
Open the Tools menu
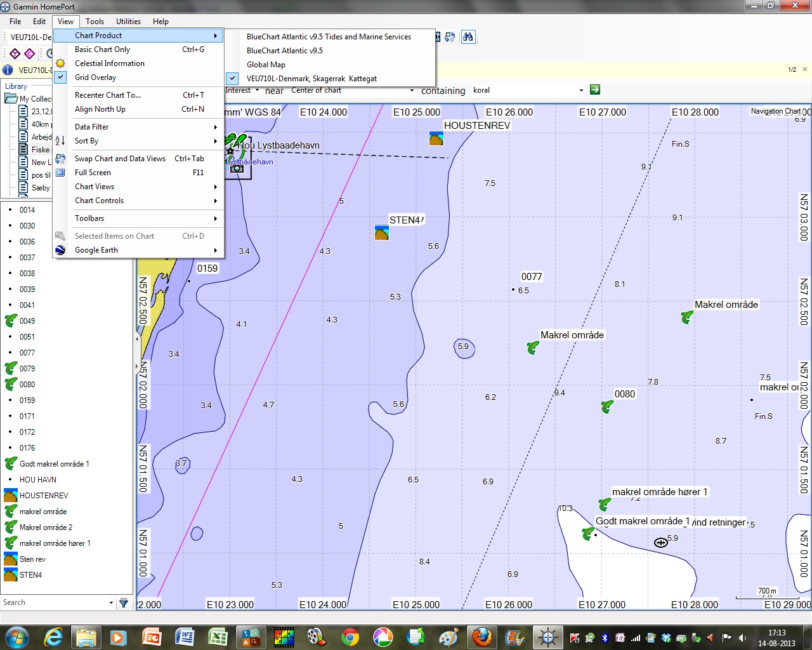coord(95,21)
